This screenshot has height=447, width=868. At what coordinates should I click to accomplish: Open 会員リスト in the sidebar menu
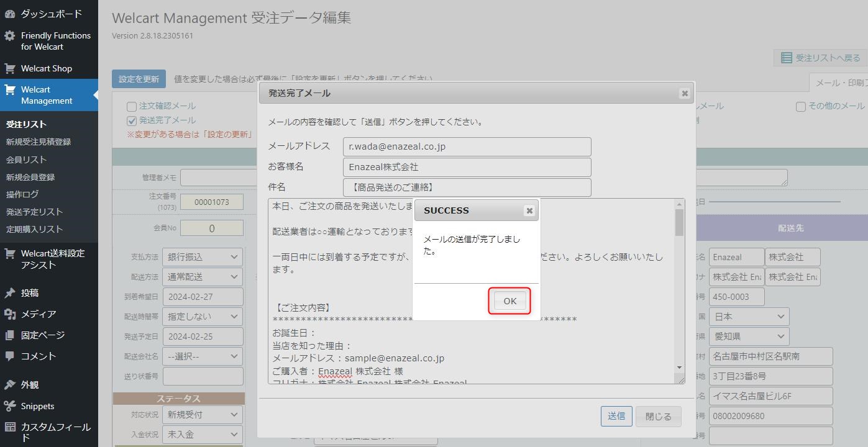(x=27, y=160)
